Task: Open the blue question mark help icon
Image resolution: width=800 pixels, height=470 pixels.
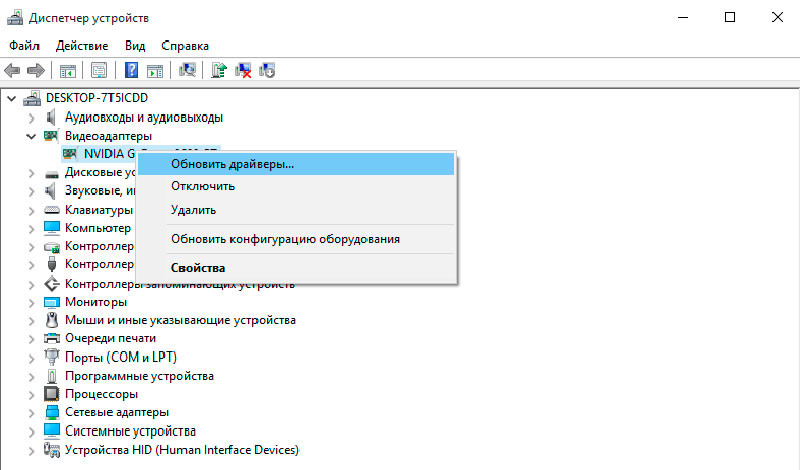Action: (x=131, y=70)
